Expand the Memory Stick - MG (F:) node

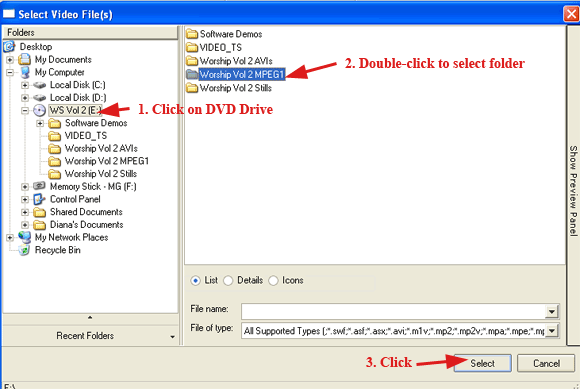[25, 187]
